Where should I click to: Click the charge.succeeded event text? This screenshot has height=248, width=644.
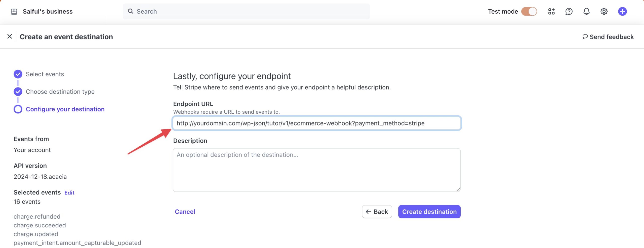pyautogui.click(x=40, y=225)
